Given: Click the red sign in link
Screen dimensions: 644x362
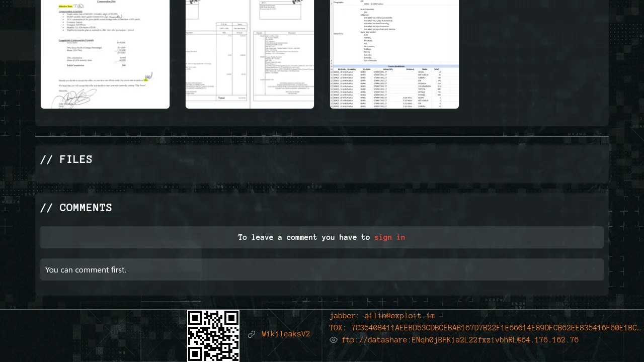Looking at the screenshot, I should [x=389, y=237].
